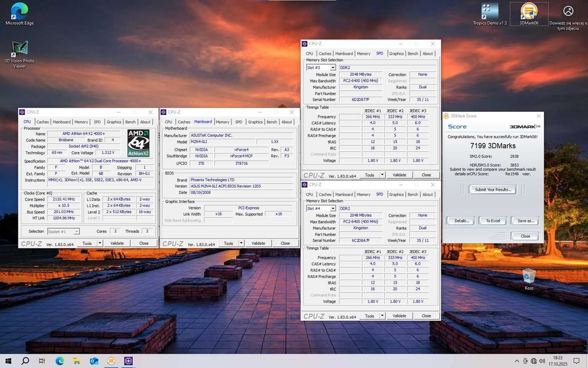Expand Tools arrow in CPU-Z Mainboard window
This screenshot has width=588, height=368.
[241, 243]
